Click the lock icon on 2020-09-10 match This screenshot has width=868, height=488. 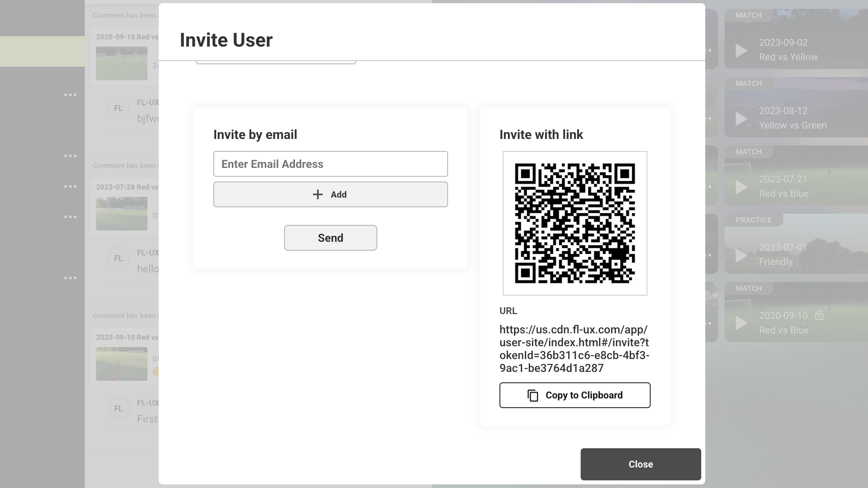pos(819,315)
